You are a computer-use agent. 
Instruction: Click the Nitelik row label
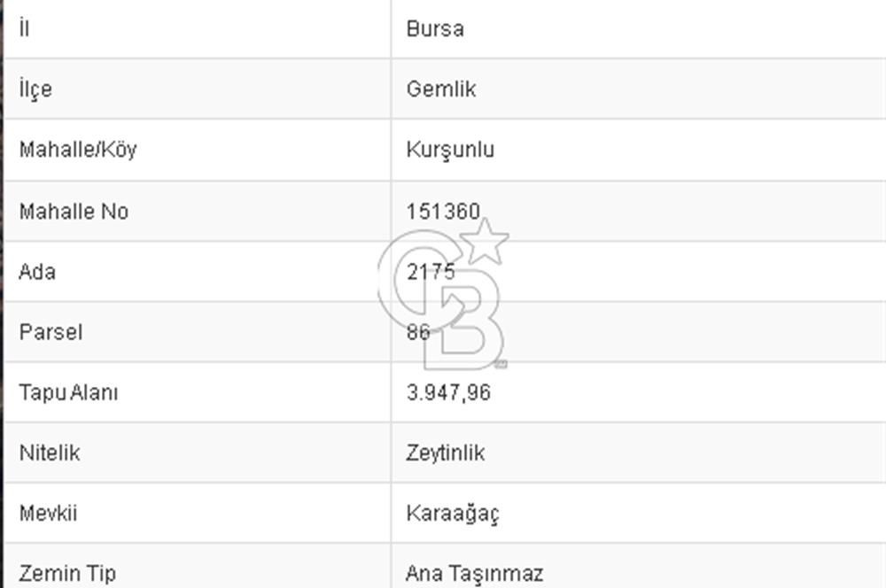coord(50,453)
